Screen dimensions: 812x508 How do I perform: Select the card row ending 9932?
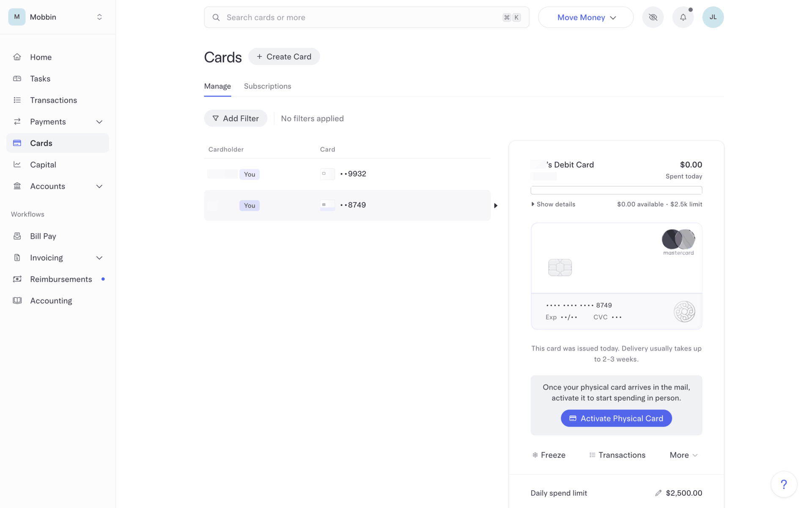[347, 174]
